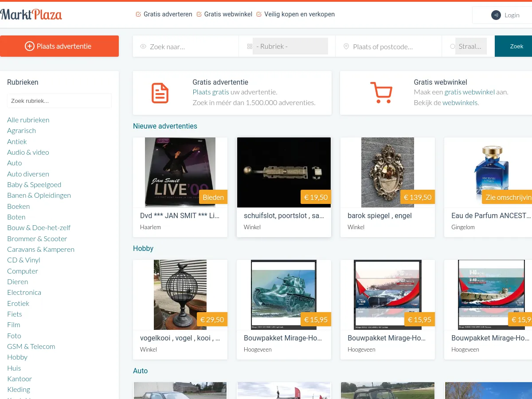Open the Straal radius dropdown

470,46
